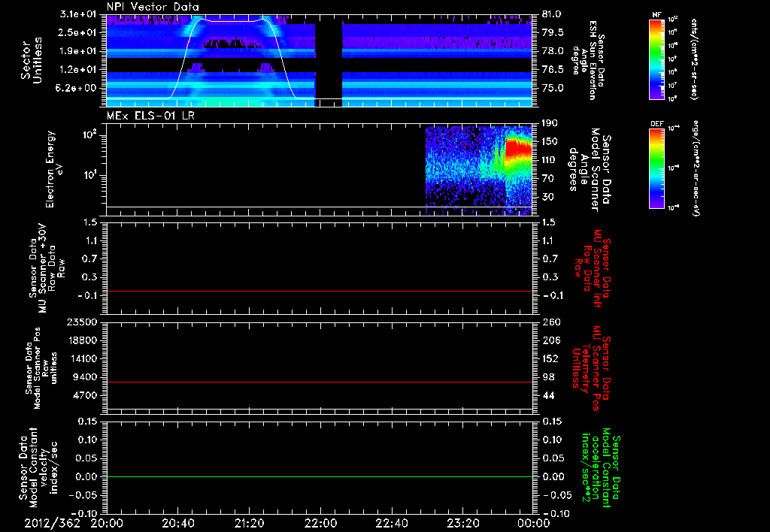Click the 20:40 time tick label
770x532 pixels.
178,523
